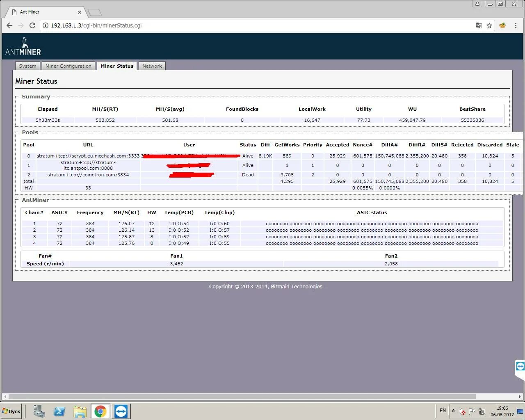
Task: Click the Discarded column header
Action: click(490, 145)
